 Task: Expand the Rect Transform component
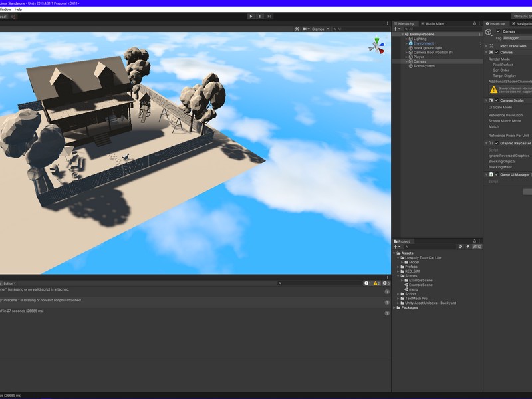487,45
